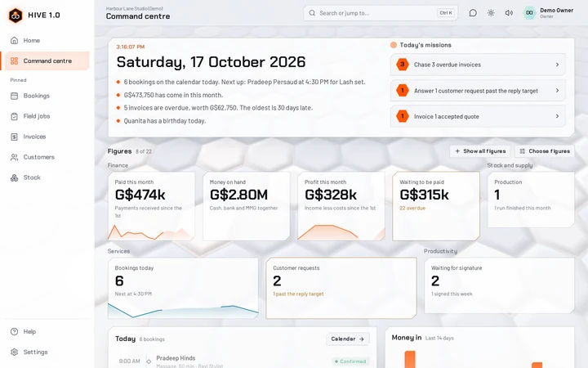
Task: Open Help from the sidebar
Action: click(x=47, y=331)
